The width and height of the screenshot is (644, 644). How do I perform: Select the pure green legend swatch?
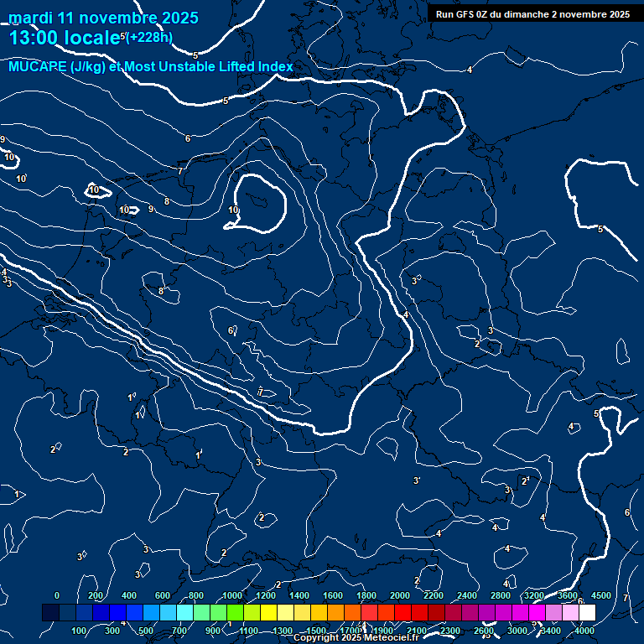coord(235,612)
